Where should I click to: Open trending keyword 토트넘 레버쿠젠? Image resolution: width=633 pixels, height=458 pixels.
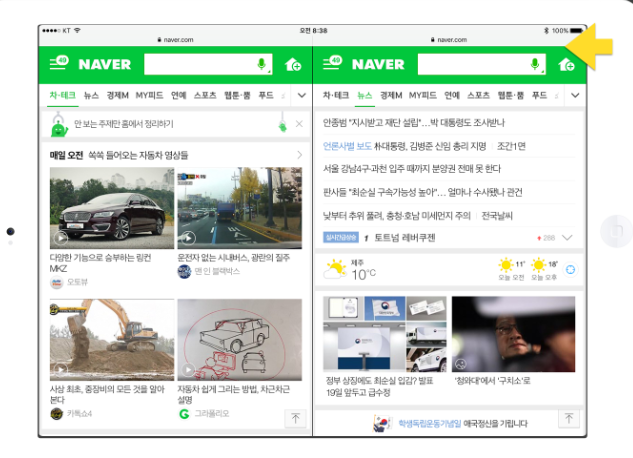tap(405, 238)
